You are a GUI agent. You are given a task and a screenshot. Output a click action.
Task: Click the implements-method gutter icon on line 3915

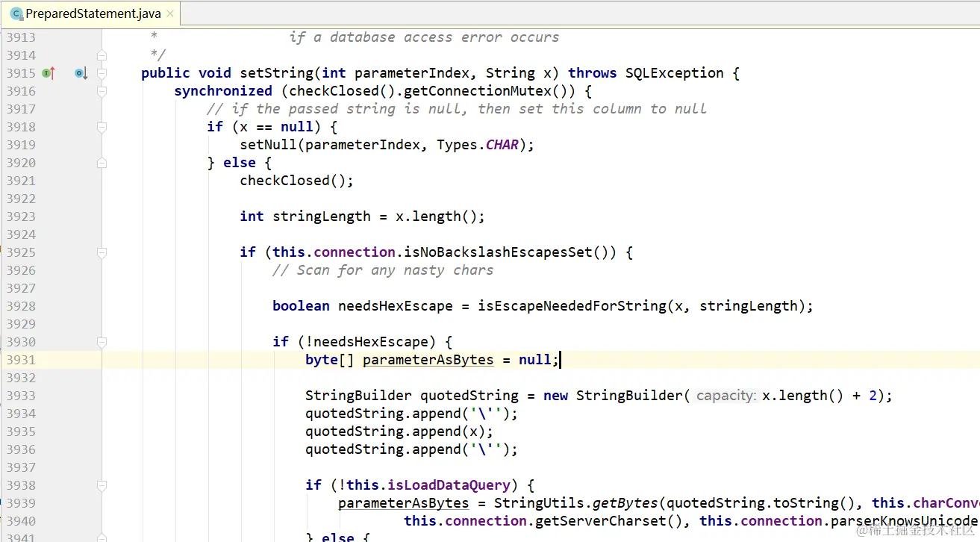tap(49, 73)
